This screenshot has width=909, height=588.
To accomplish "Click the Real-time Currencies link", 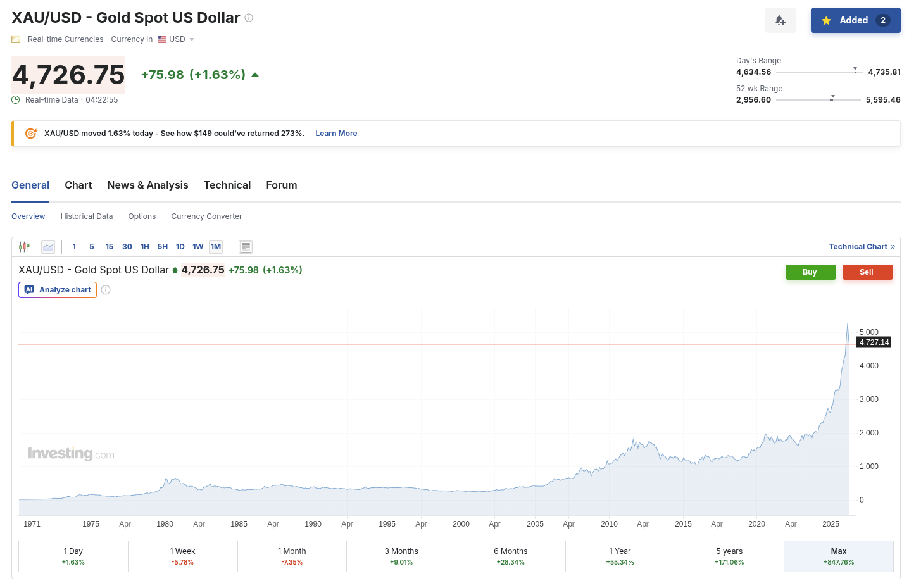I will 65,39.
